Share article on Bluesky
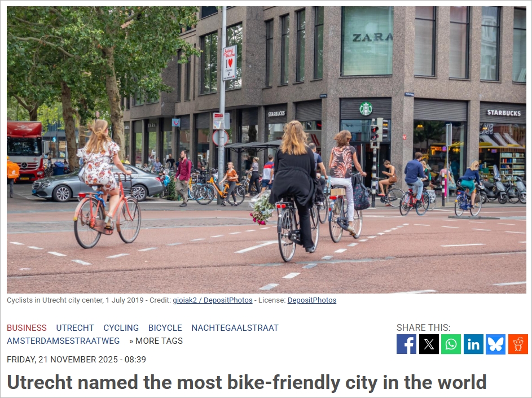 [495, 344]
